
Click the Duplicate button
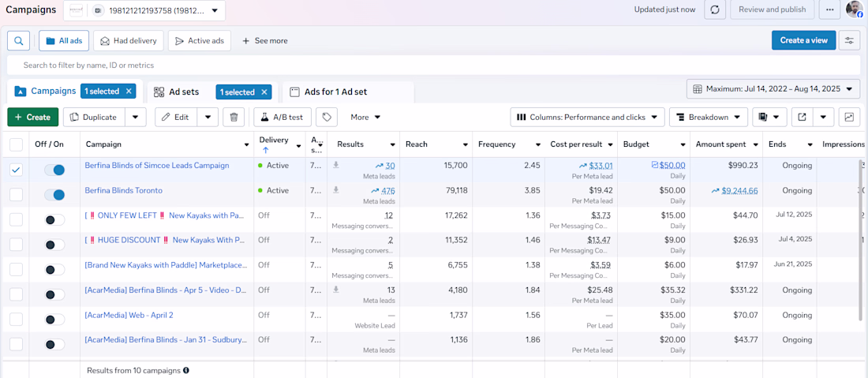(94, 118)
